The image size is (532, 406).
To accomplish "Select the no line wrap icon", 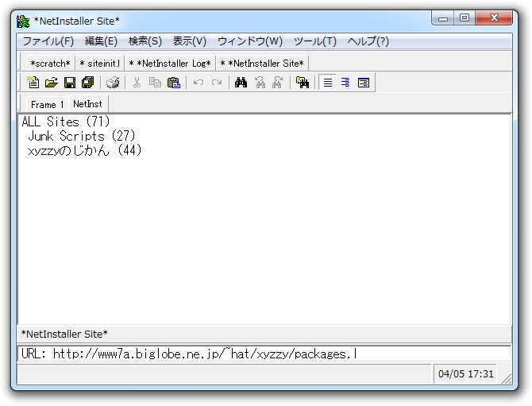I will tap(328, 83).
